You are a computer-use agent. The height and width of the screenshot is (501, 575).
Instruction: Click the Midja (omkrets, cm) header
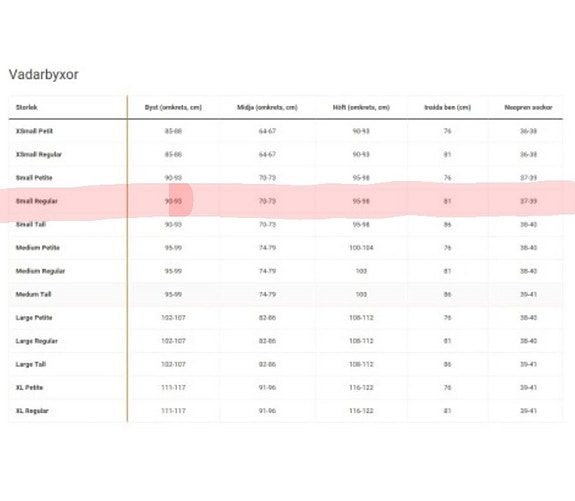(x=267, y=107)
